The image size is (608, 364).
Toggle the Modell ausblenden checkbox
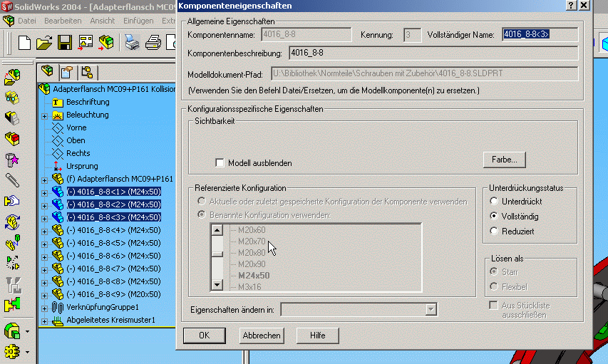pyautogui.click(x=220, y=163)
